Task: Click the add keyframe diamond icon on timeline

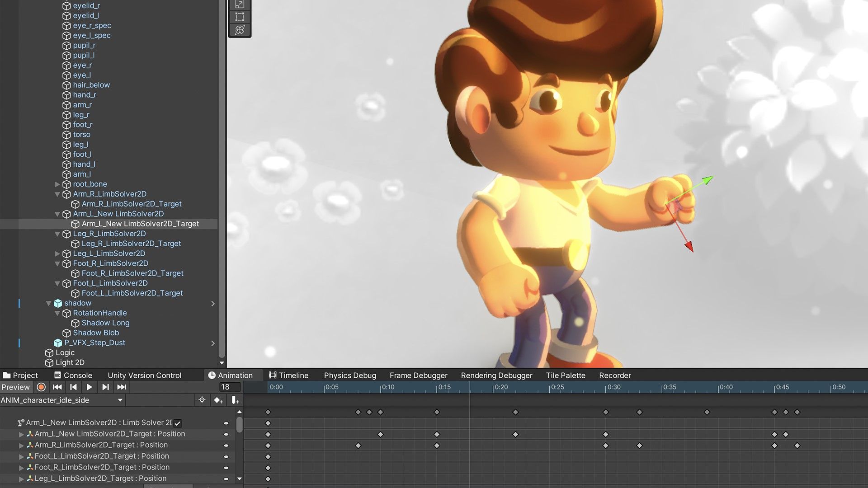Action: point(217,400)
